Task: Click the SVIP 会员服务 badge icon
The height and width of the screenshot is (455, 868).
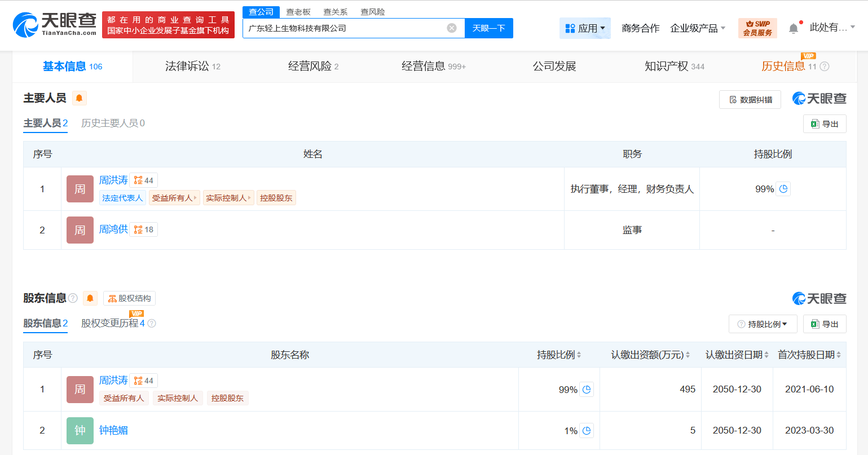Action: tap(757, 28)
